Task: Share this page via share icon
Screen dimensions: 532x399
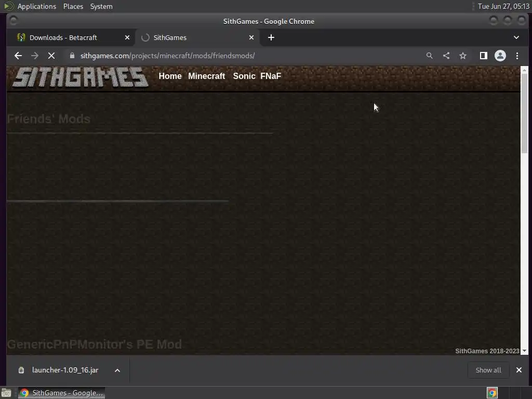Action: pos(446,56)
